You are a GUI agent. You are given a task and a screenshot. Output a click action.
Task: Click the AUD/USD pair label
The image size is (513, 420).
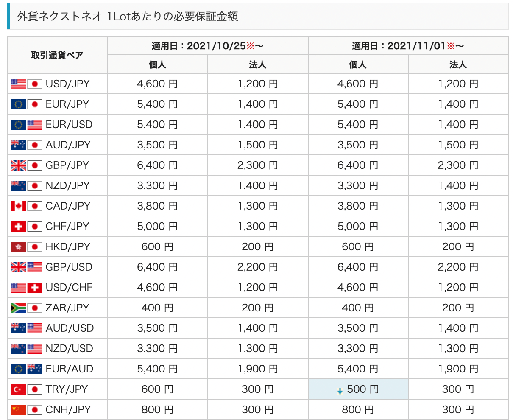pyautogui.click(x=70, y=328)
